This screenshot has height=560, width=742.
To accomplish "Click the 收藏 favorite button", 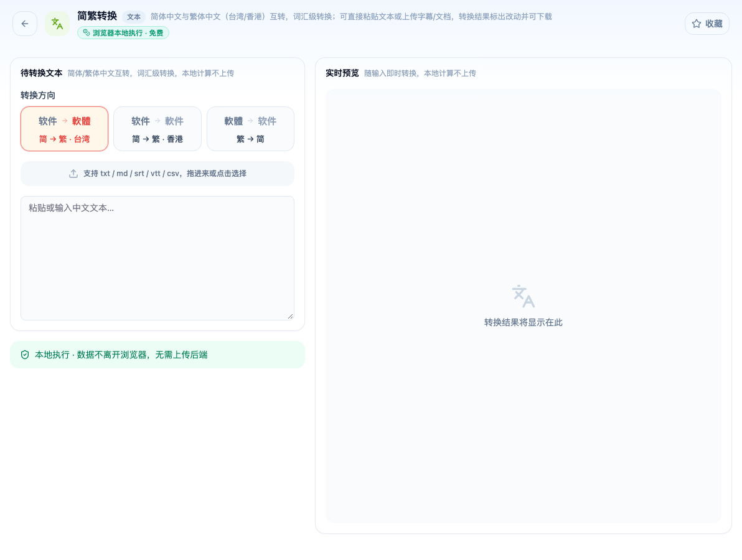I will 707,24.
